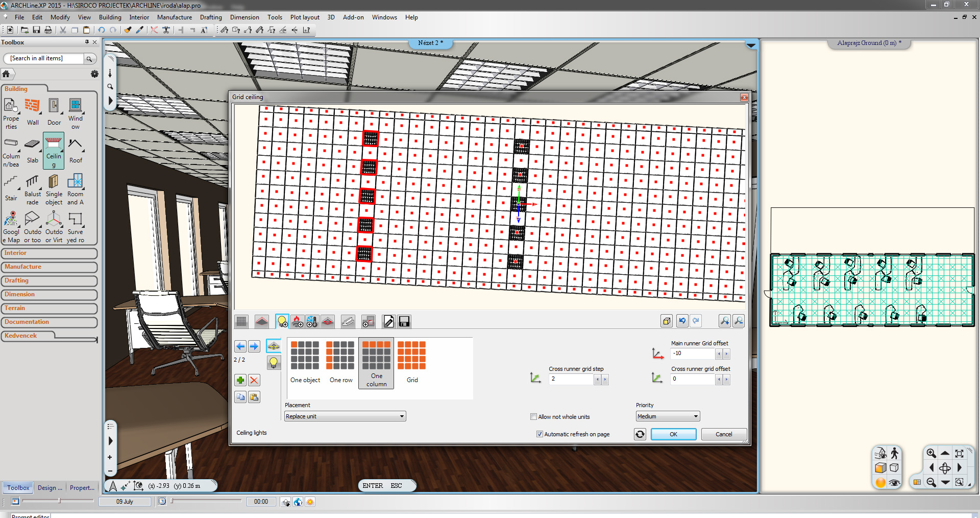
Task: Switch to the Design tab
Action: tap(50, 488)
